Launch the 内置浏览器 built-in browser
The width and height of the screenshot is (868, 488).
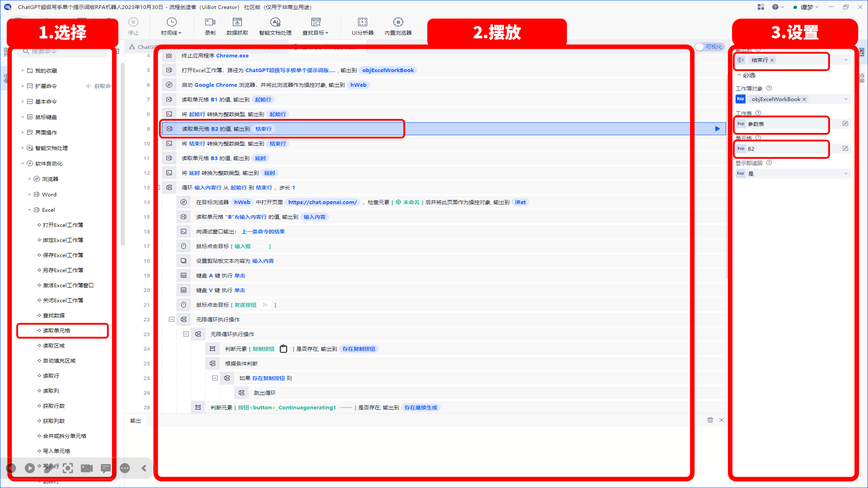pyautogui.click(x=398, y=26)
